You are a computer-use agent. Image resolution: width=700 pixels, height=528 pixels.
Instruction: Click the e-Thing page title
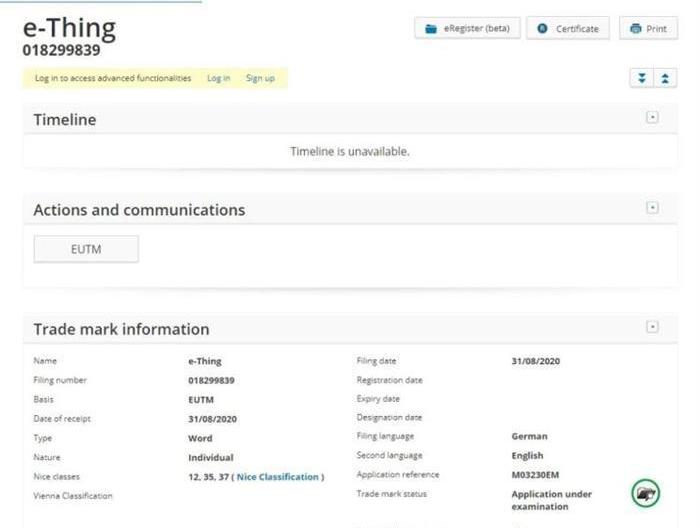coord(69,27)
